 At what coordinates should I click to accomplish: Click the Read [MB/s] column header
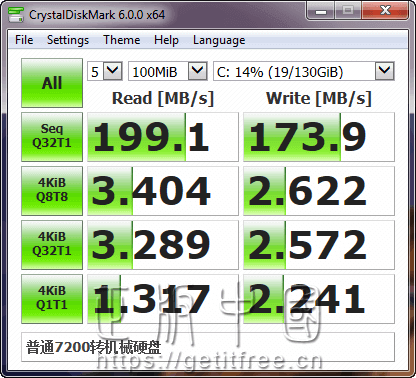coord(163,98)
